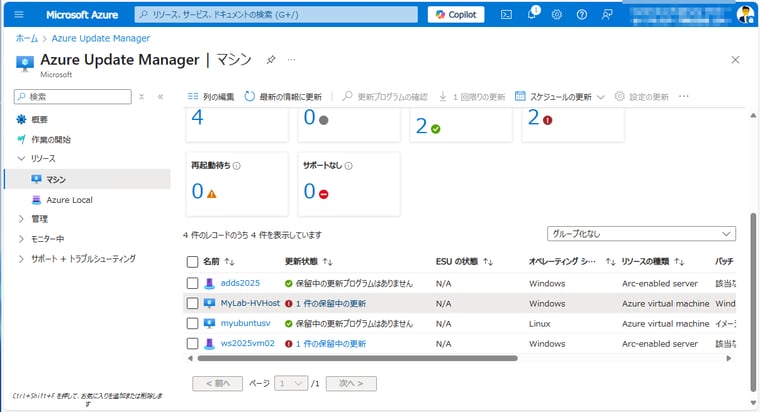Close the Azure Update Manager blade

(735, 60)
